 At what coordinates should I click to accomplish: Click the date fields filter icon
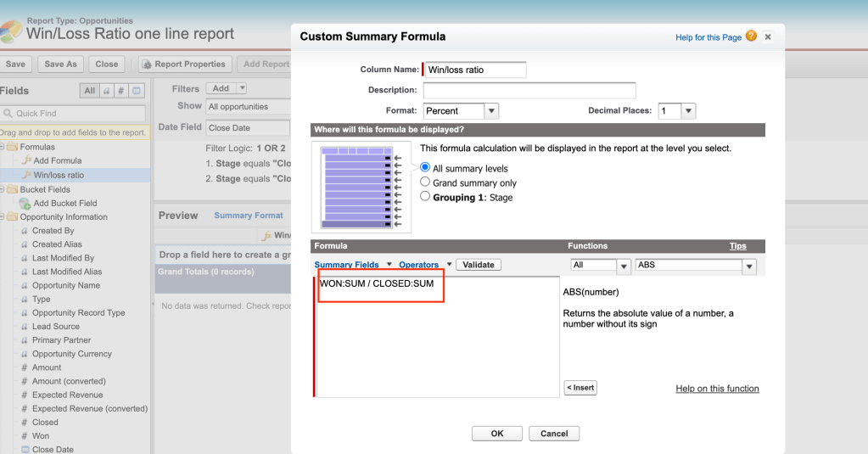[x=136, y=91]
